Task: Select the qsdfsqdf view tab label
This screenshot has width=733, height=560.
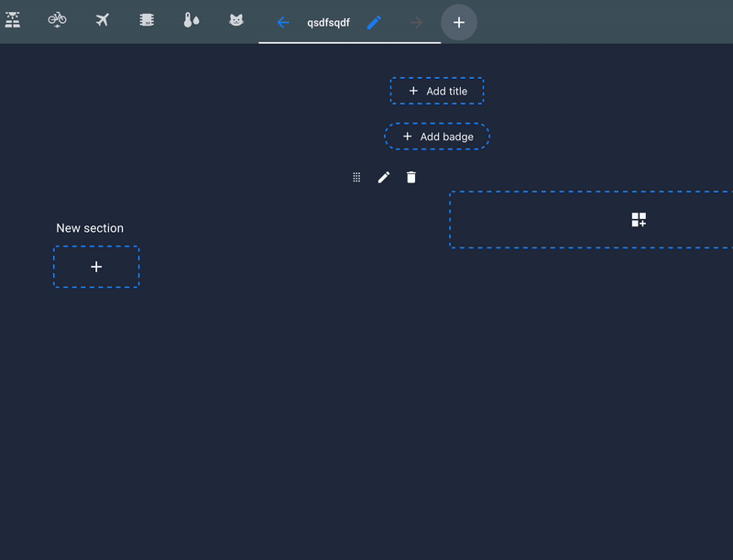Action: coord(328,22)
